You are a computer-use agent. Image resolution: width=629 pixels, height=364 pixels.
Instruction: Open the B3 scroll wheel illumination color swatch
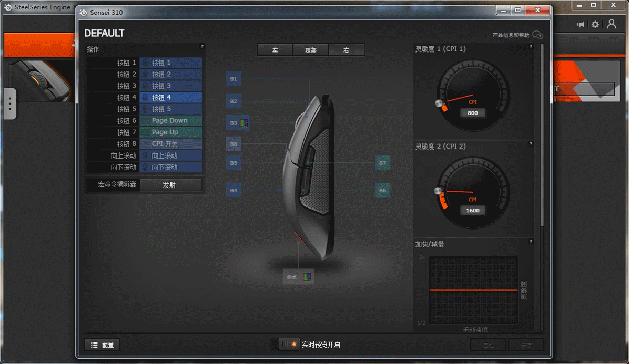[x=244, y=123]
